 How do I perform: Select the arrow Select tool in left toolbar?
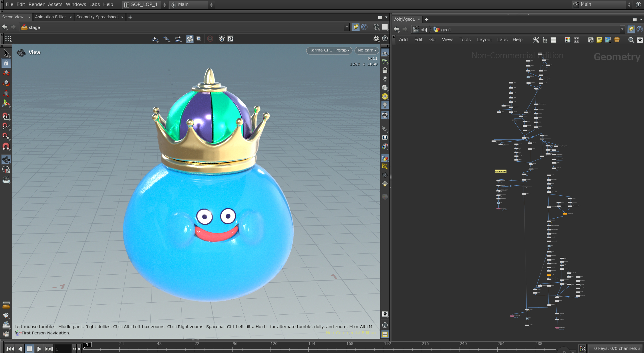[x=6, y=53]
